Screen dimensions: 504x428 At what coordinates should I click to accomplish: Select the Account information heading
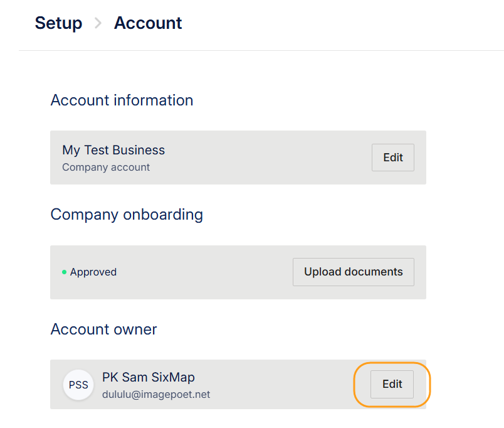[122, 100]
